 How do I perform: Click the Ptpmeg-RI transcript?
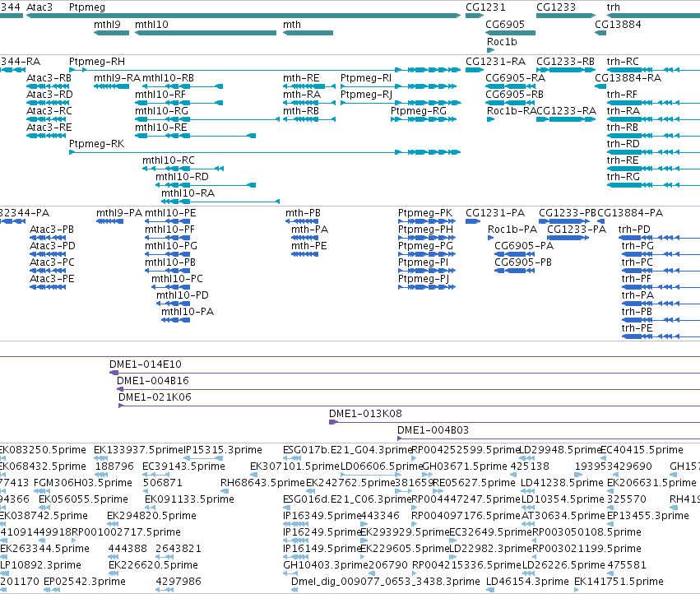(399, 86)
